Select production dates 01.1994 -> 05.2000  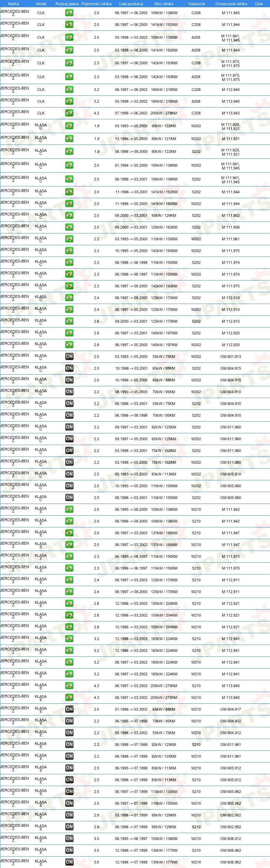click(131, 165)
